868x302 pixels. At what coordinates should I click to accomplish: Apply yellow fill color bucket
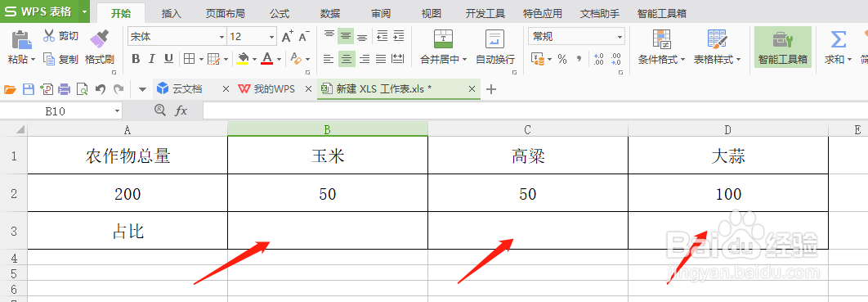pyautogui.click(x=243, y=59)
